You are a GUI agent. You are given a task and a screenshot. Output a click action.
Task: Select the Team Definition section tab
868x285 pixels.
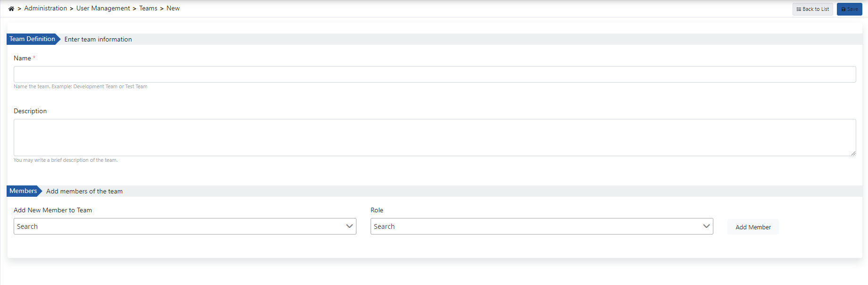coord(32,39)
